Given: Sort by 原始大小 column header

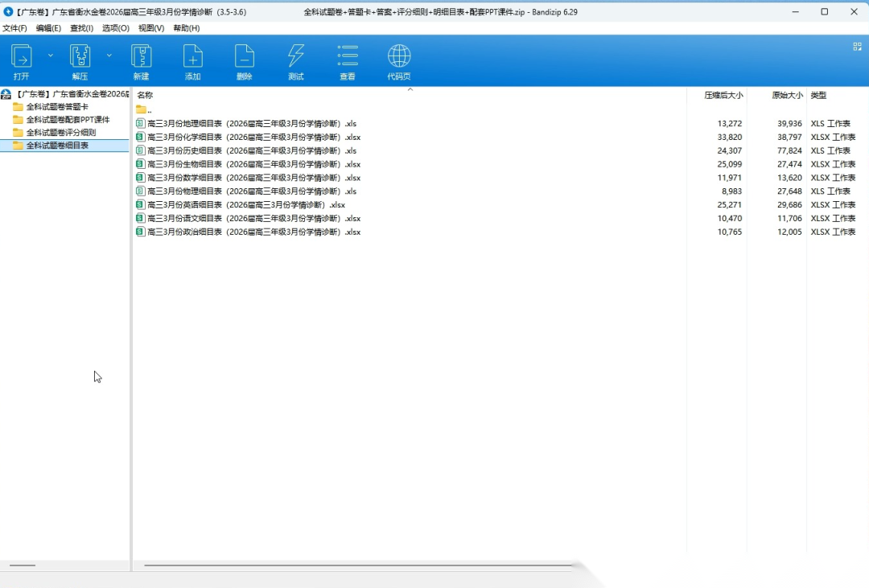Looking at the screenshot, I should (787, 95).
